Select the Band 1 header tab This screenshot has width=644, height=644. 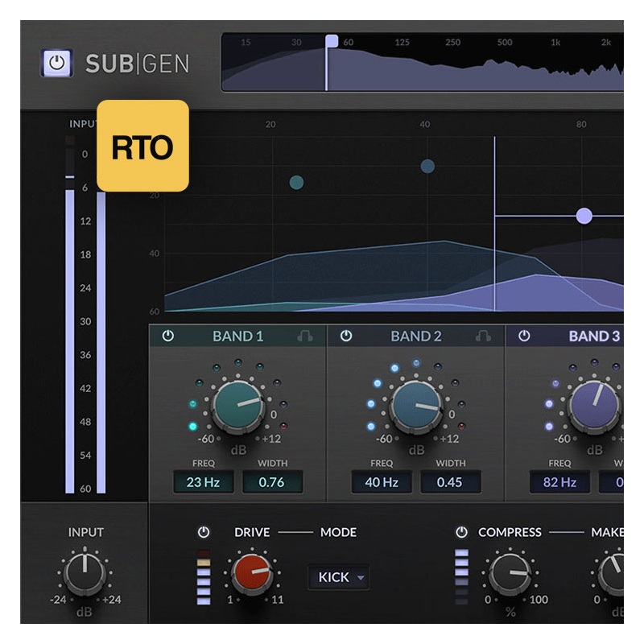click(237, 336)
